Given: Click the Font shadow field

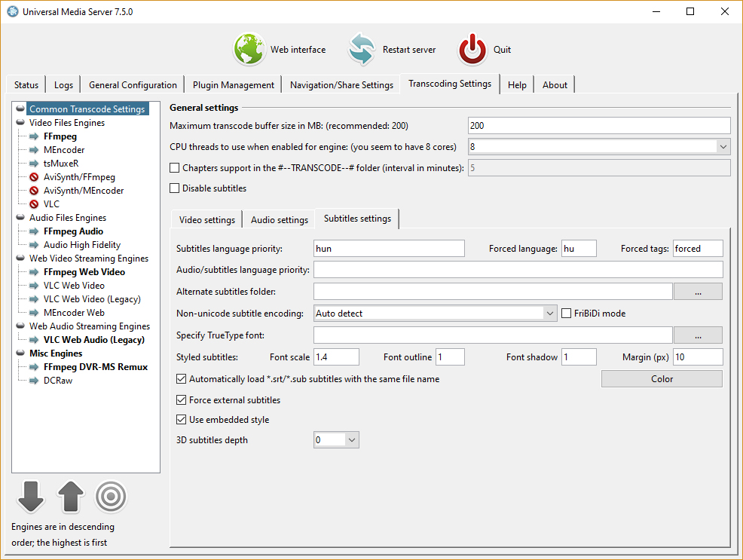Looking at the screenshot, I should [x=579, y=357].
